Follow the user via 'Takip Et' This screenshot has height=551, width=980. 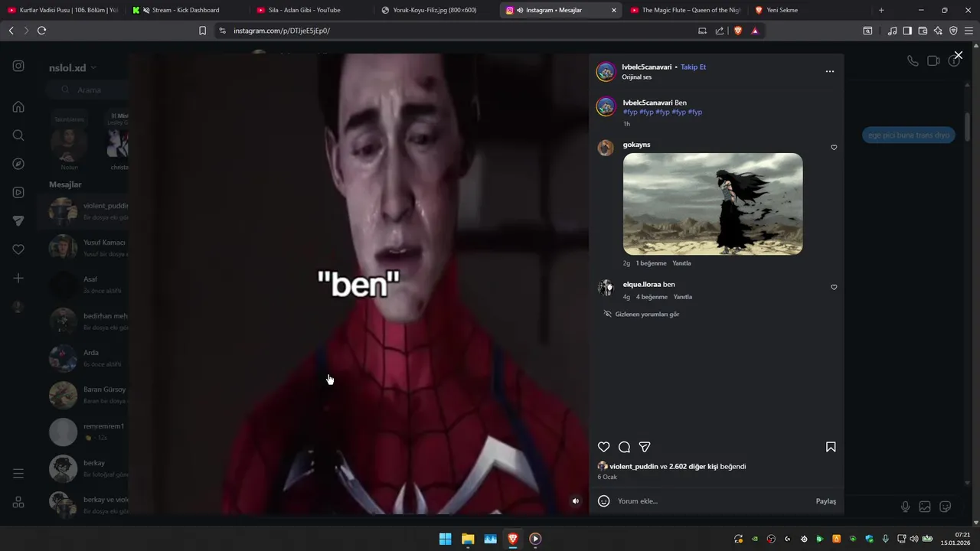[693, 67]
